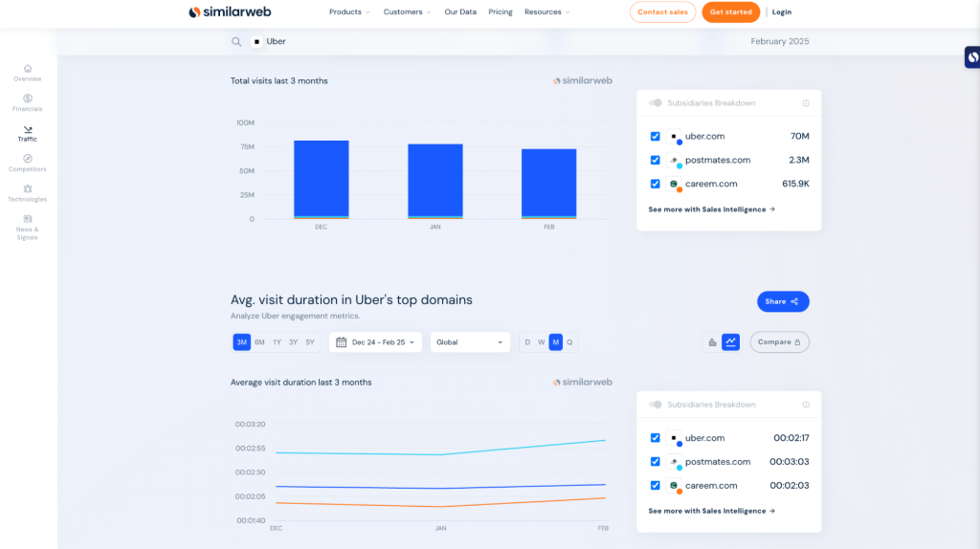The image size is (980, 549).
Task: Click the 70M value for uber.com
Action: (799, 136)
